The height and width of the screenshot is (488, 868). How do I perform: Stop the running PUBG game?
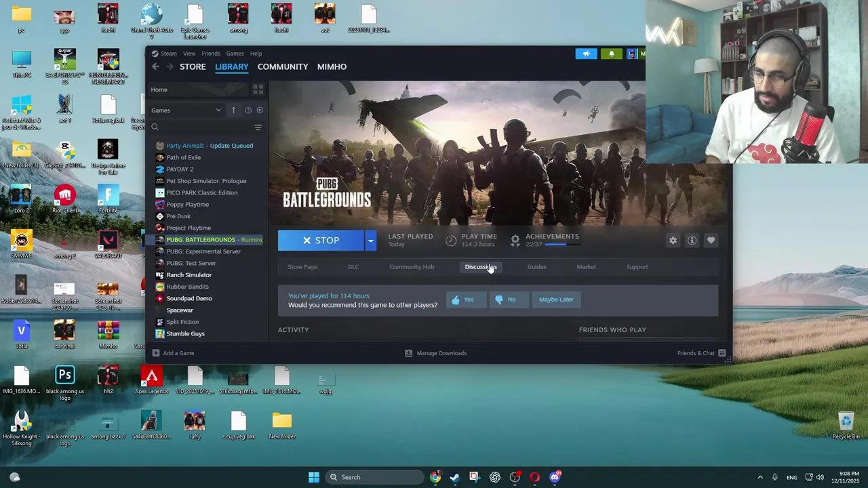pyautogui.click(x=321, y=241)
